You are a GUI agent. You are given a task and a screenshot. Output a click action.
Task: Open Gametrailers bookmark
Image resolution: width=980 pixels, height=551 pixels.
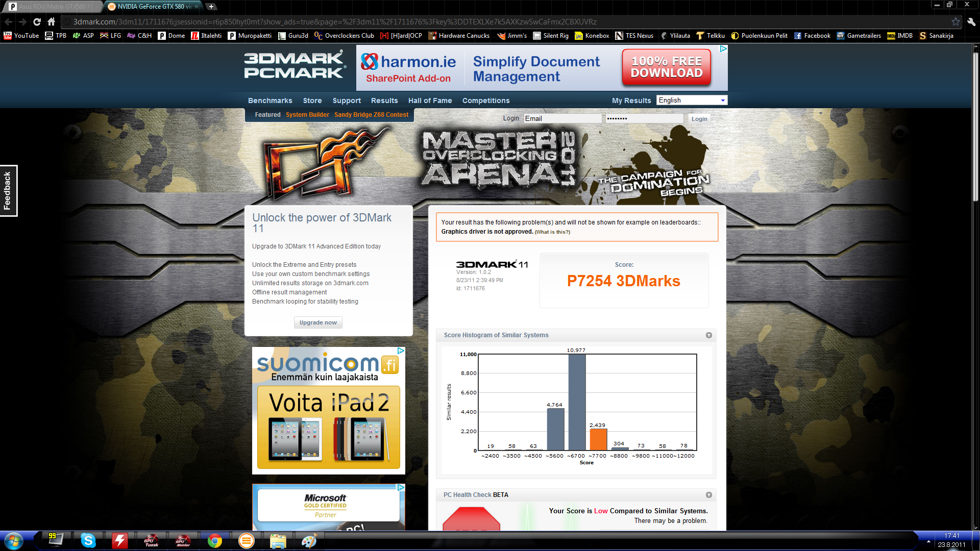[x=859, y=36]
